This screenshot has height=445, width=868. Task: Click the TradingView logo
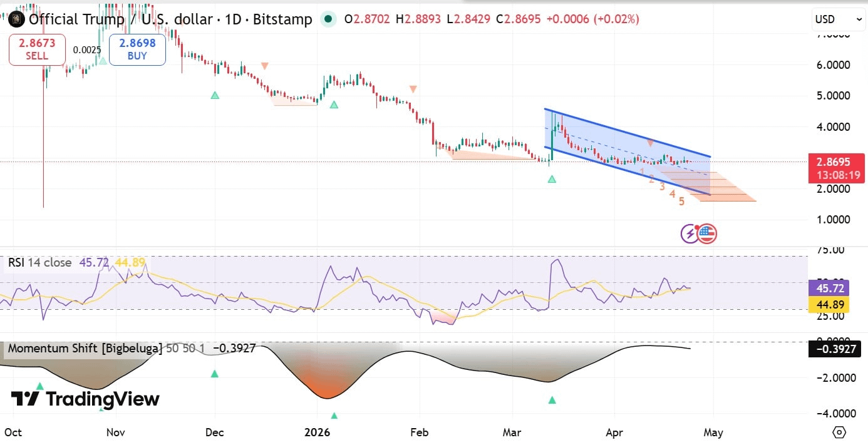click(x=85, y=399)
